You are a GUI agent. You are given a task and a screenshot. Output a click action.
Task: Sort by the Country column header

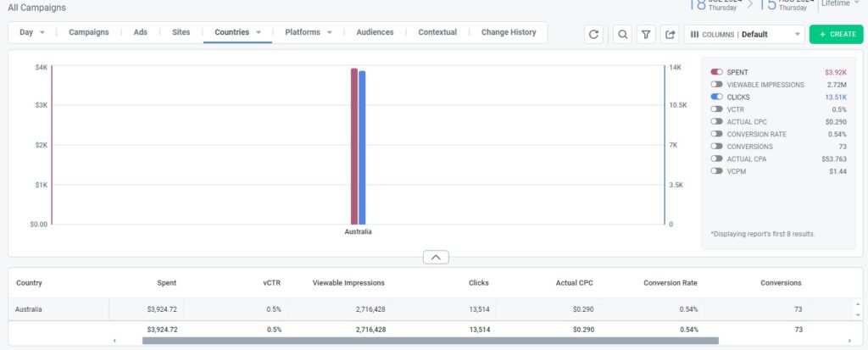point(29,282)
